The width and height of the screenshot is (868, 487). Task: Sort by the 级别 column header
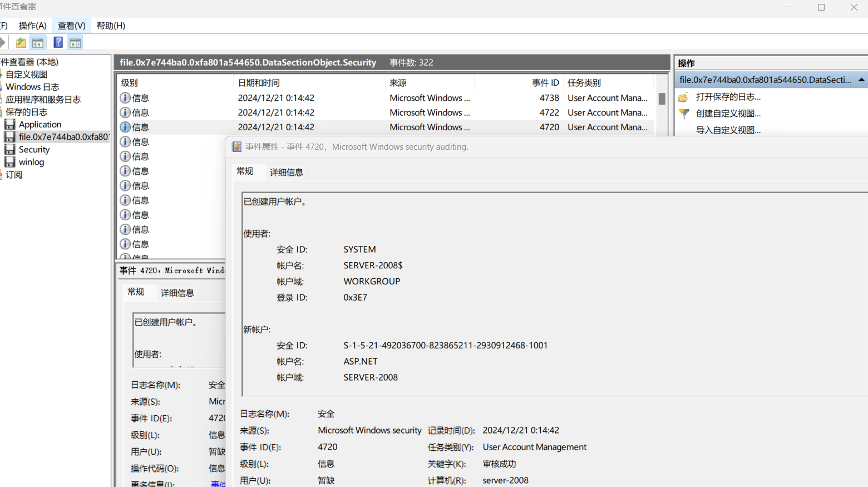coord(175,83)
